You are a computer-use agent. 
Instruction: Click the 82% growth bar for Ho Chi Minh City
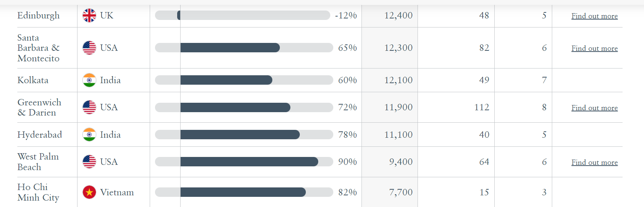tap(243, 192)
